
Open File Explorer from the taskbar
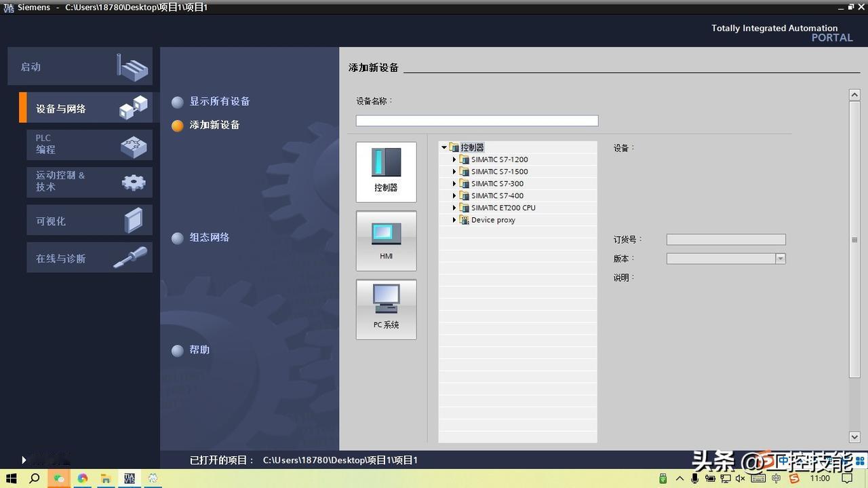point(106,478)
